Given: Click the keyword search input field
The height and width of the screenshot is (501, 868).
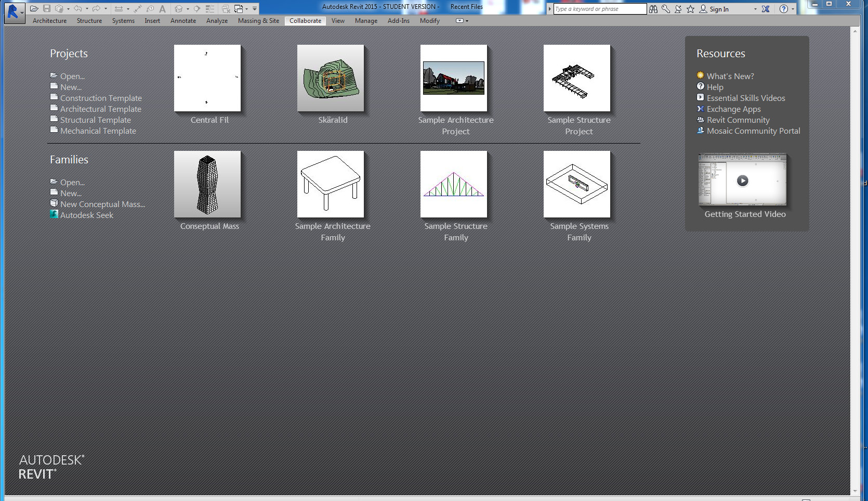Looking at the screenshot, I should coord(600,9).
